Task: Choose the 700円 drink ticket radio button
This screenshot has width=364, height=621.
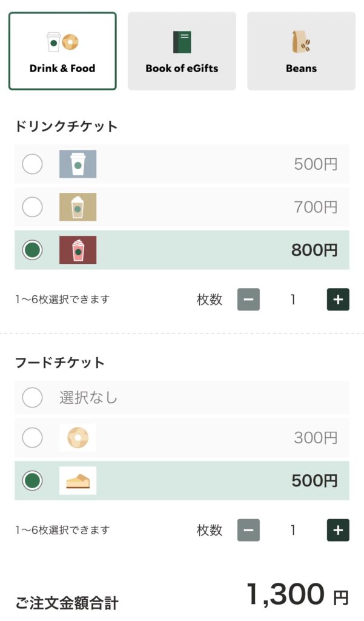Action: click(32, 207)
